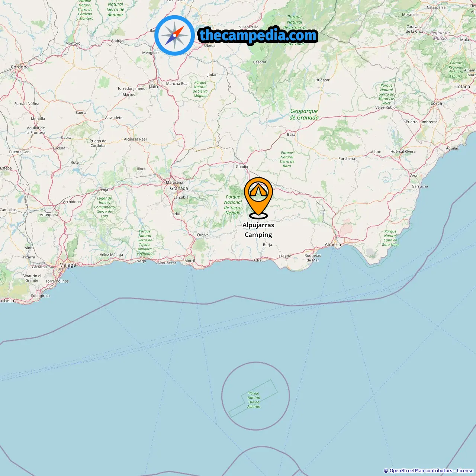
Task: Select the Parque Natural Cabo de Gata-Níjar label
Action: [390, 238]
